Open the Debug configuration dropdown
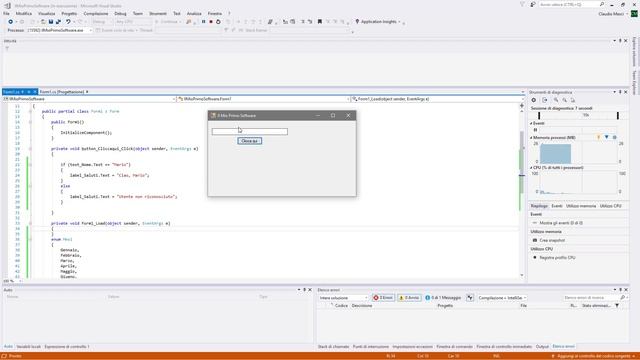 102,22
